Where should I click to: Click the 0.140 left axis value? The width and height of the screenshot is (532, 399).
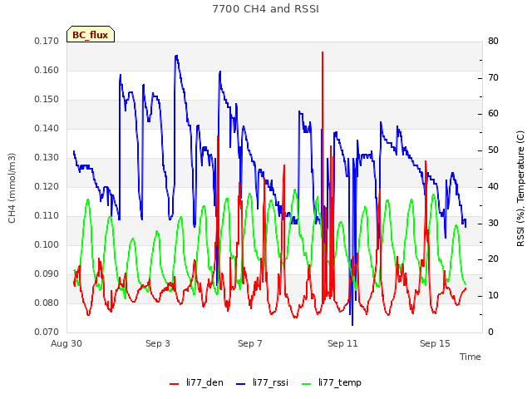[47, 129]
